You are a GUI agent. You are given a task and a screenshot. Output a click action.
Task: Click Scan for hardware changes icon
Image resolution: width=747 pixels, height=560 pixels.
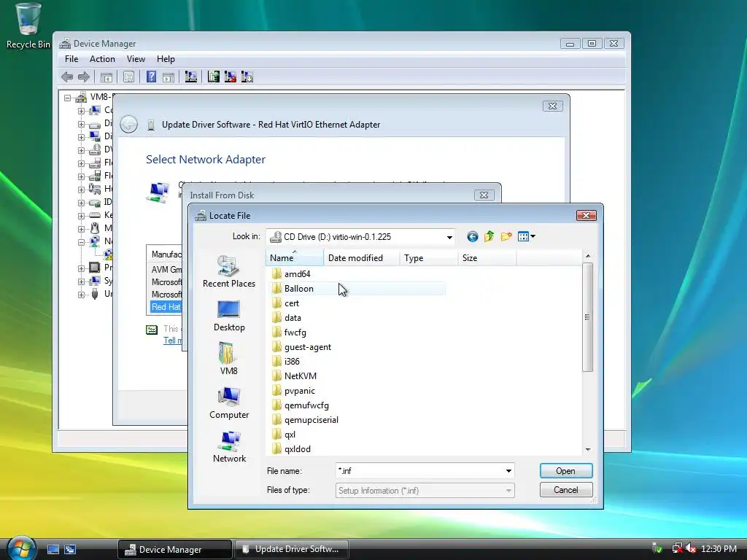pyautogui.click(x=191, y=77)
